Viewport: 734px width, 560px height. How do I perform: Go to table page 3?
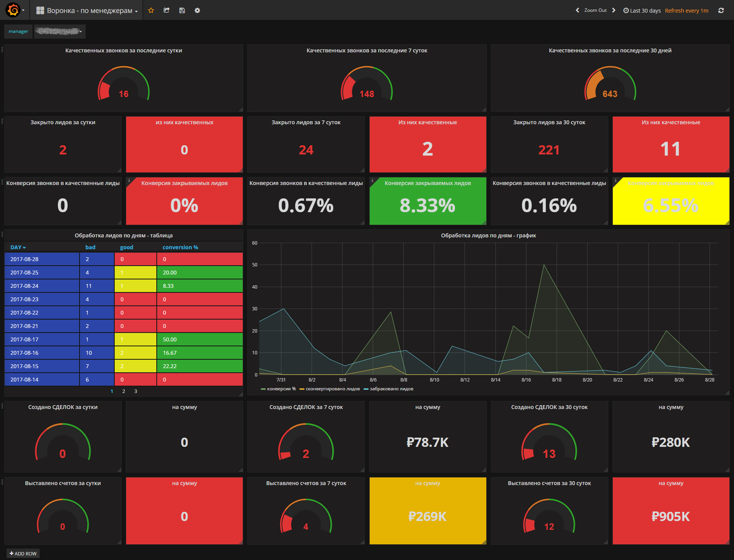(135, 391)
